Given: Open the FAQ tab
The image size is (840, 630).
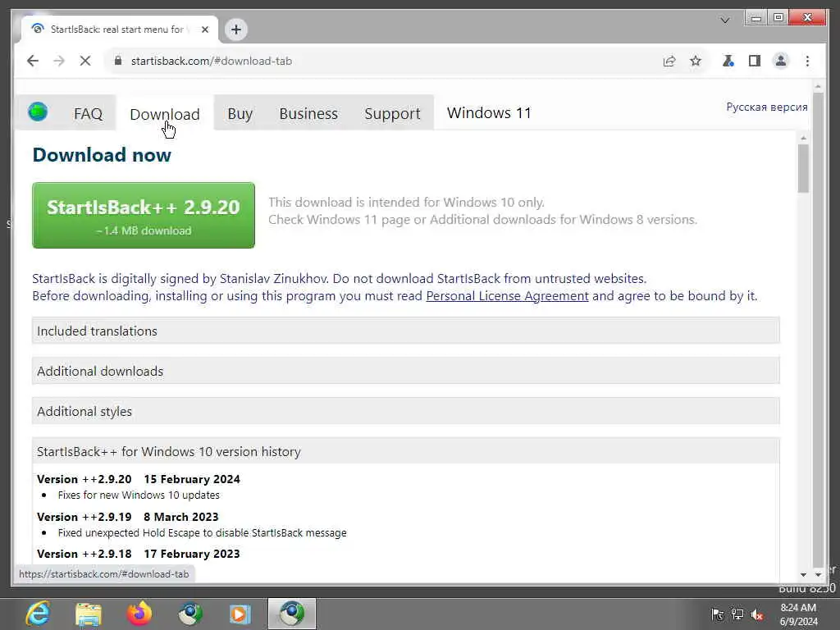Looking at the screenshot, I should click(88, 113).
